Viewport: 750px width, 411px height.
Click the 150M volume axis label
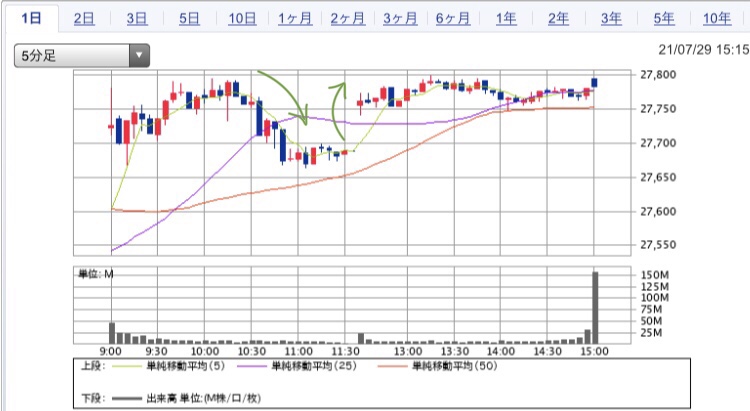(x=655, y=275)
